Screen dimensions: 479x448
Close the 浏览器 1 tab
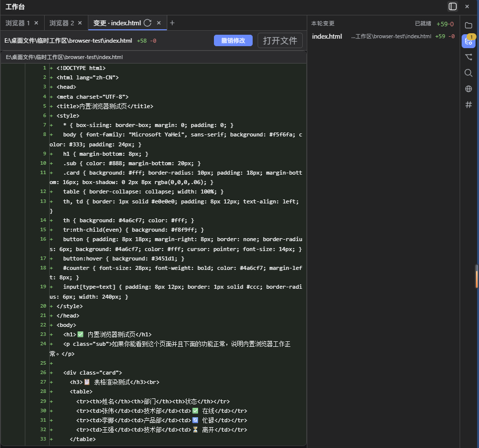click(36, 23)
